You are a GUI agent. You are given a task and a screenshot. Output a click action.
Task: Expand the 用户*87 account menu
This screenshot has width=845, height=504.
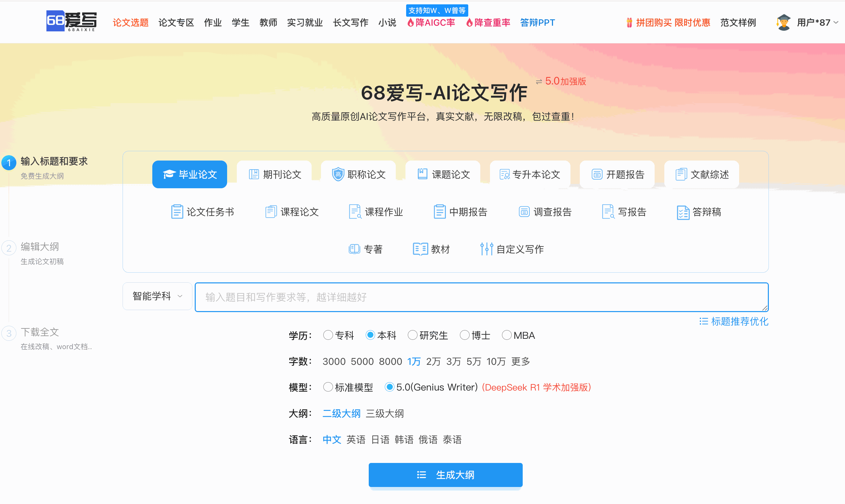818,23
